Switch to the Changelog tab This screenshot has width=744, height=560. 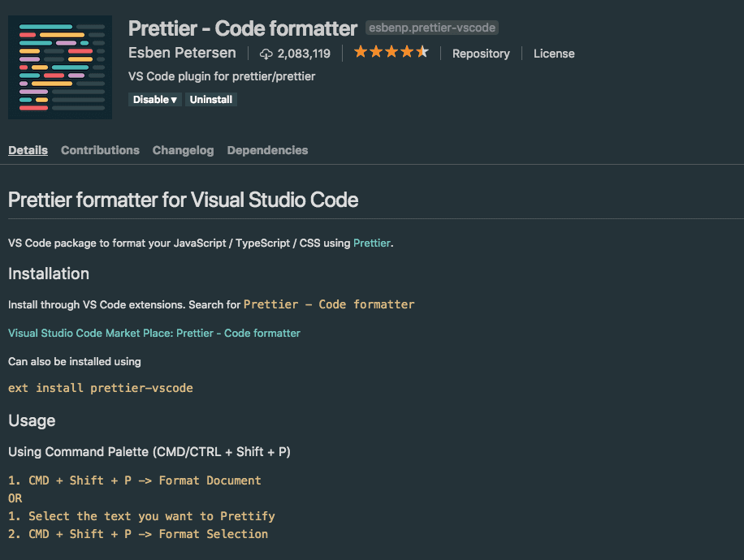pyautogui.click(x=183, y=150)
